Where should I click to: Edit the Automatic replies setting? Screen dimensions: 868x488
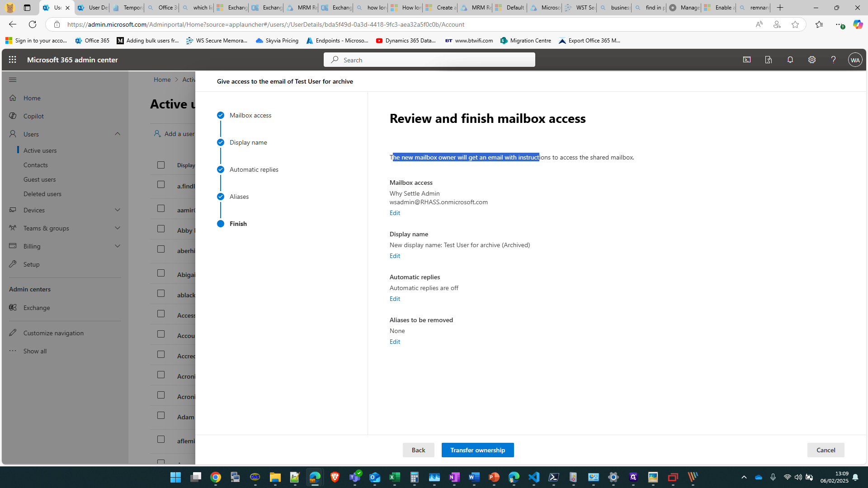(395, 299)
